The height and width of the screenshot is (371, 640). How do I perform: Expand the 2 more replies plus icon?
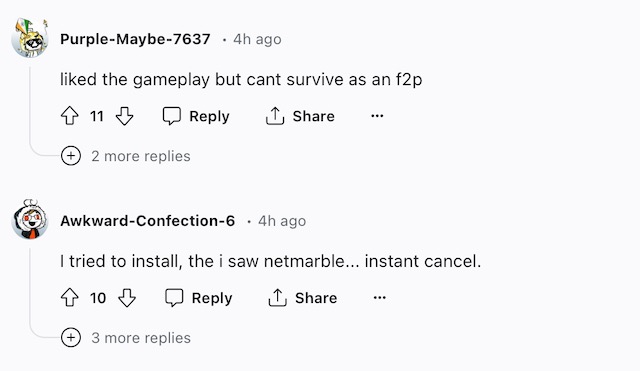(71, 156)
